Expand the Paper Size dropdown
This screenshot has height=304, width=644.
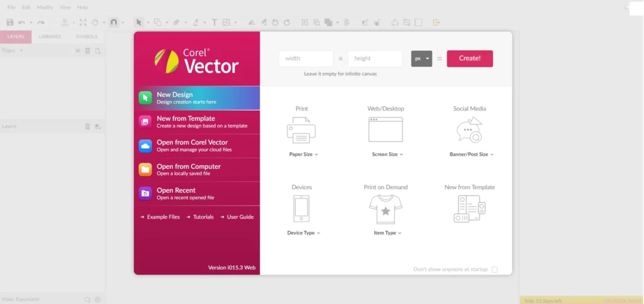[x=304, y=155]
